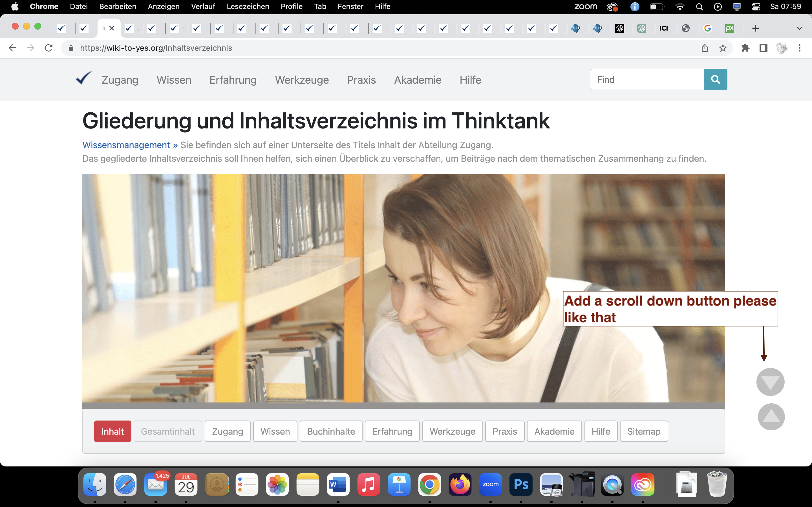This screenshot has height=507, width=812.
Task: Follow the Wissensmanagement breadcrumb link
Action: 126,145
